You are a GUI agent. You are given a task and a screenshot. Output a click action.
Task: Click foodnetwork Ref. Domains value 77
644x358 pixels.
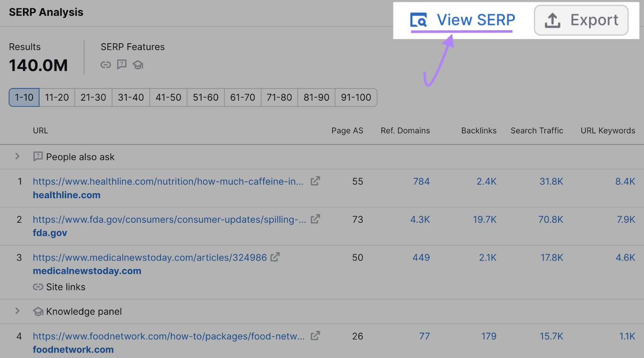pyautogui.click(x=425, y=337)
